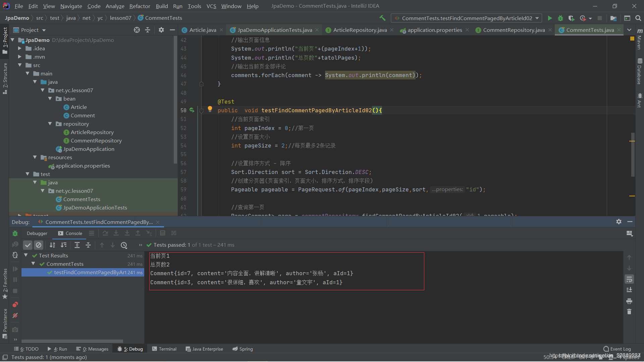This screenshot has height=362, width=644.
Task: Click the Build project hammer icon
Action: [x=382, y=18]
